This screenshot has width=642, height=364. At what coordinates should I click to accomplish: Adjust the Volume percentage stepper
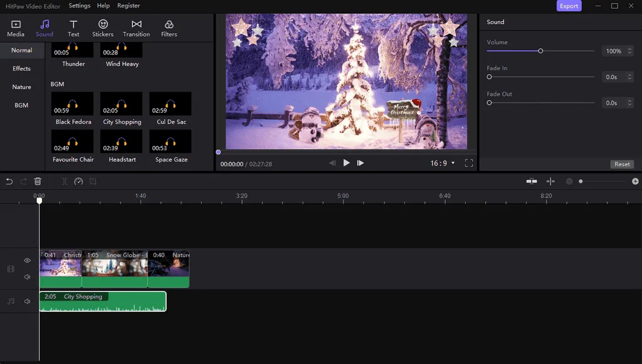point(629,51)
